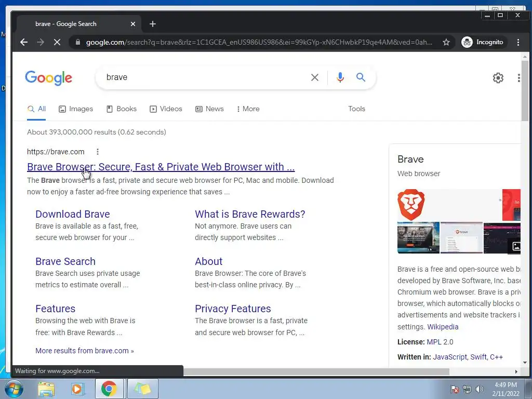The image size is (532, 399).
Task: Click 'More results from brave.com »'
Action: (85, 351)
